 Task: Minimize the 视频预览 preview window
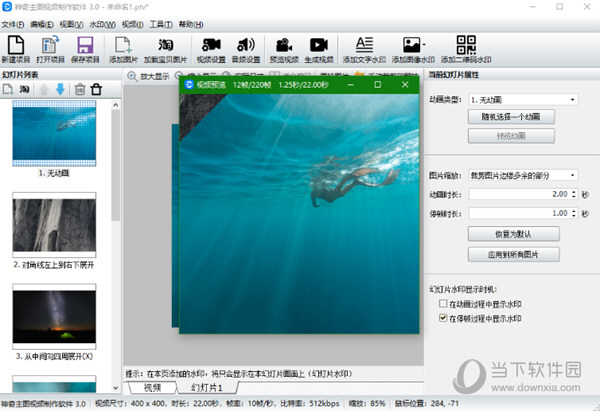tap(351, 85)
